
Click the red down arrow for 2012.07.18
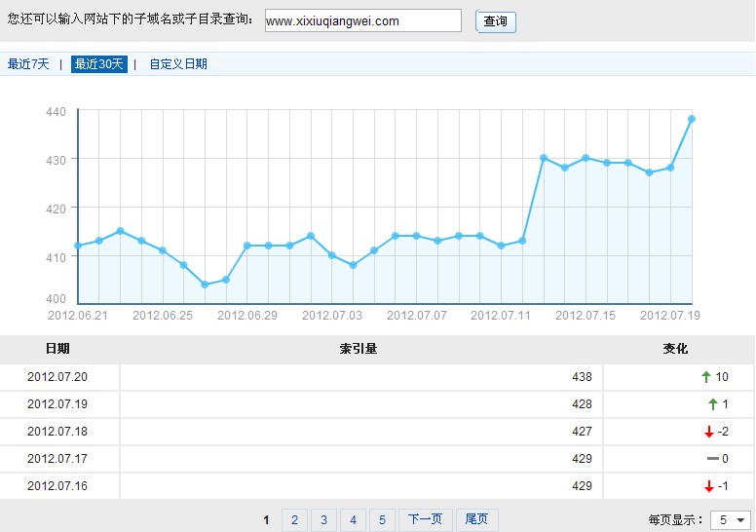click(708, 432)
